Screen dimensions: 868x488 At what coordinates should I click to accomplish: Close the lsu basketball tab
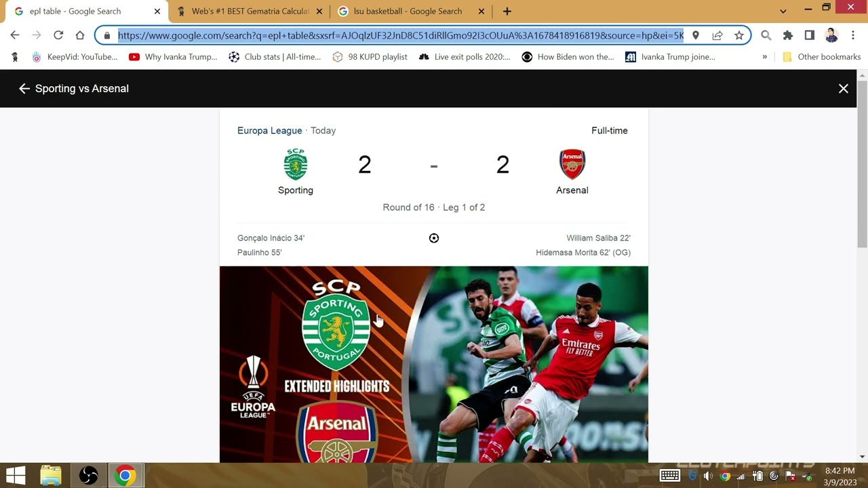coord(481,12)
